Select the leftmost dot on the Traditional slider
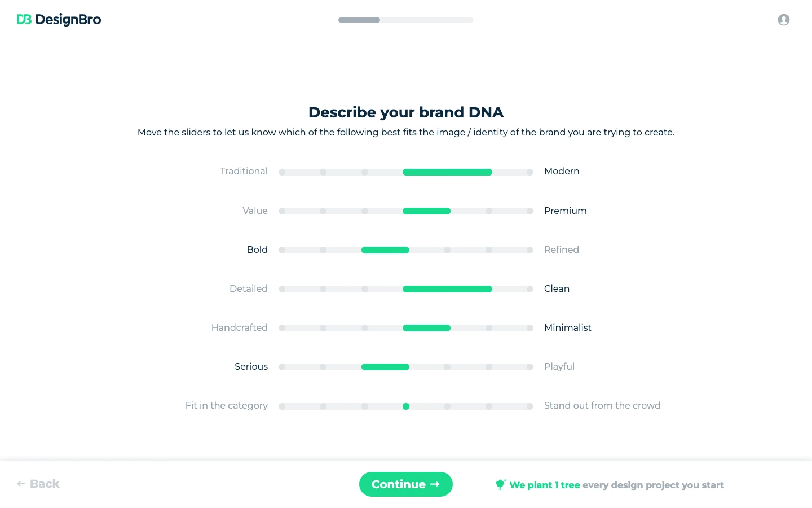 tap(281, 172)
